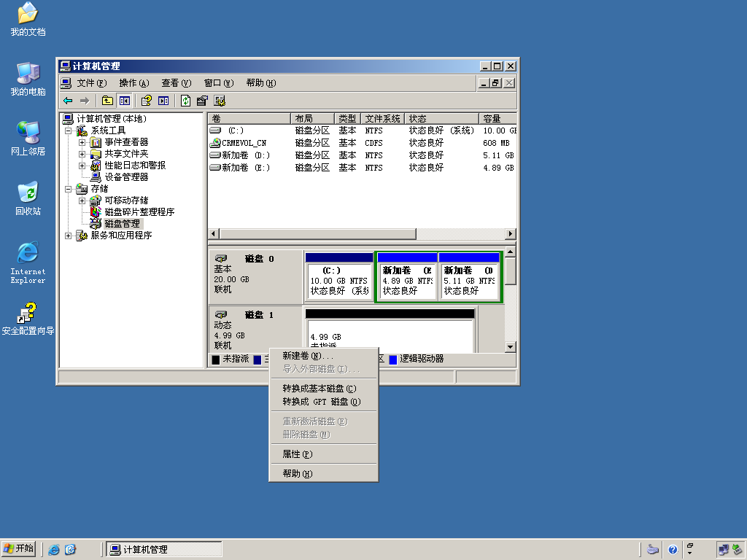Click the Safely Remove Hardware tray icon
747x560 pixels.
click(737, 550)
